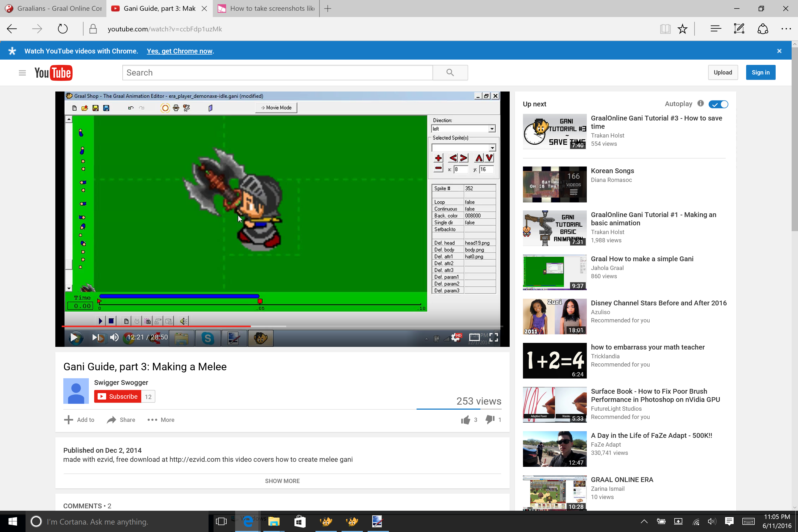Add page to favorites star icon

pos(682,29)
